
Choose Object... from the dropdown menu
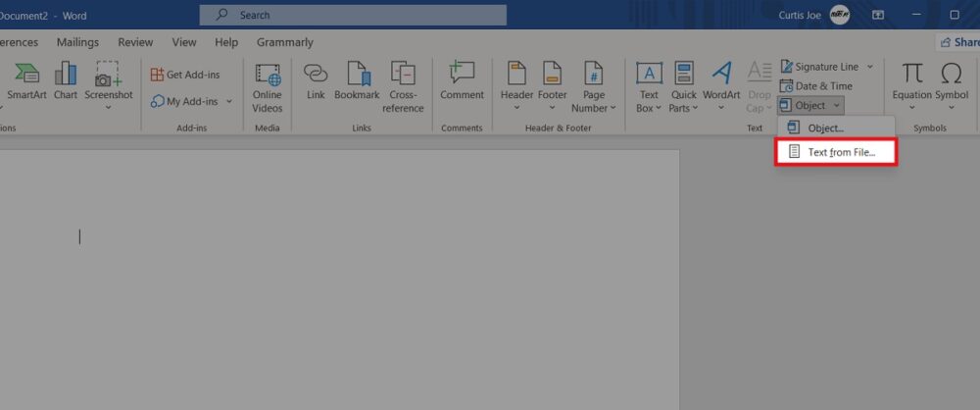click(836, 128)
